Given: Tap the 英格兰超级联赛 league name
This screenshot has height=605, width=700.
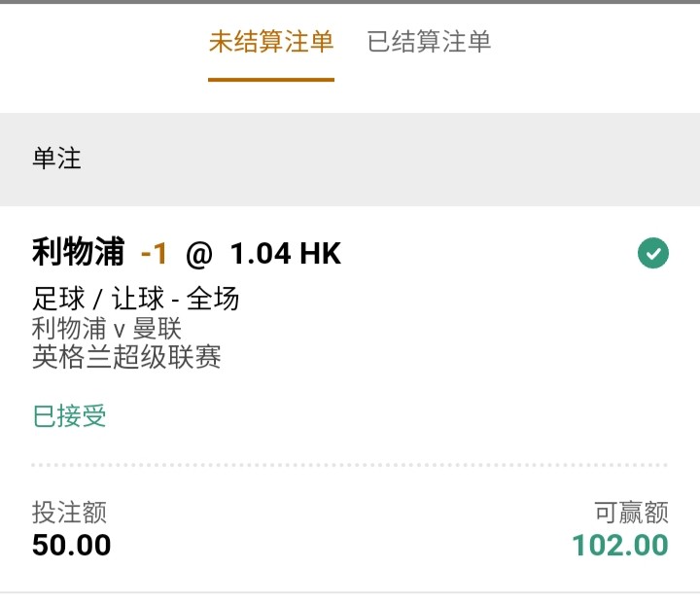Looking at the screenshot, I should point(126,358).
